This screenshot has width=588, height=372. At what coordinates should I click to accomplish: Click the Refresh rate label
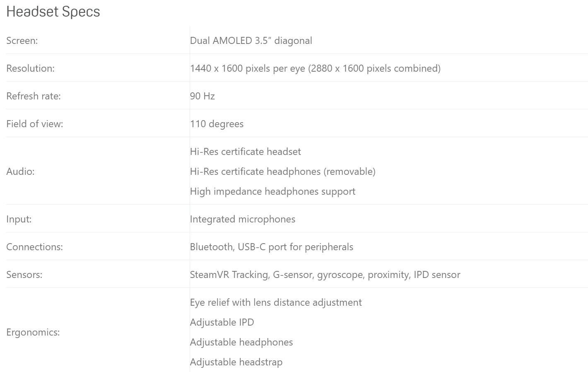pyautogui.click(x=34, y=96)
